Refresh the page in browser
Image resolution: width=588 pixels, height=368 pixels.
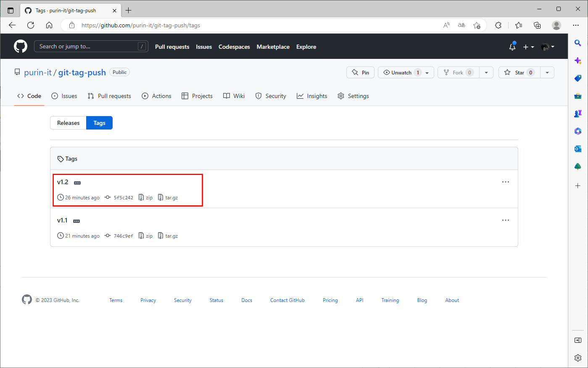coord(31,25)
